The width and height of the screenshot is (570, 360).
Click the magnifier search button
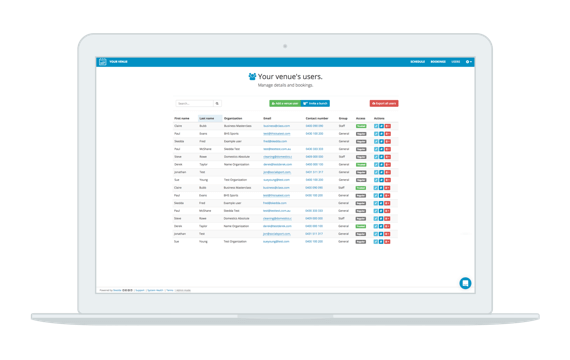(217, 104)
